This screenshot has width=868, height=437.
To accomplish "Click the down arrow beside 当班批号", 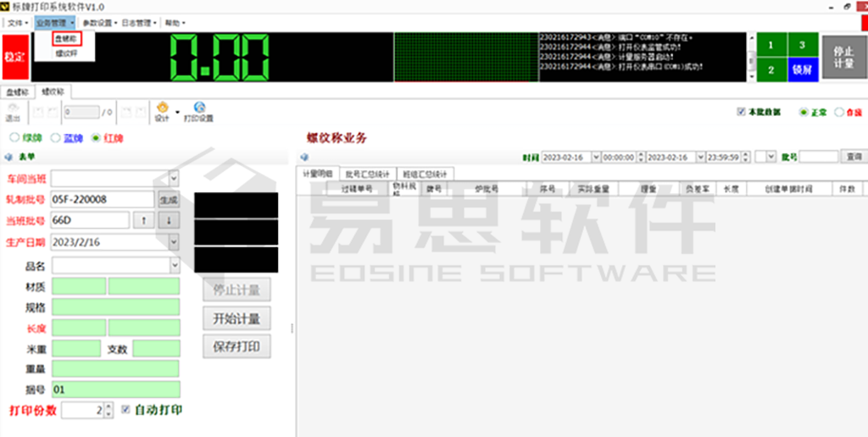I will click(169, 220).
